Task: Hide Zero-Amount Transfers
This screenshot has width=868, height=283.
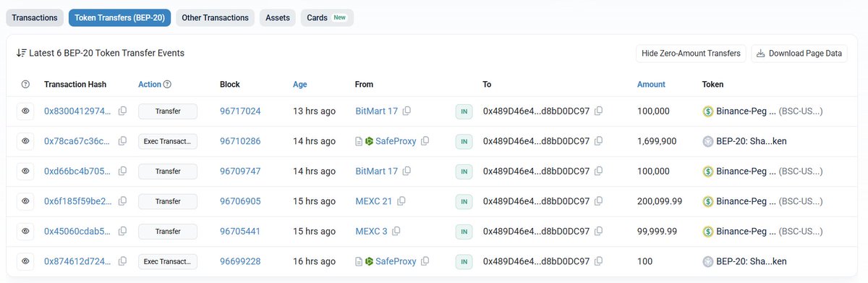Action: 691,54
